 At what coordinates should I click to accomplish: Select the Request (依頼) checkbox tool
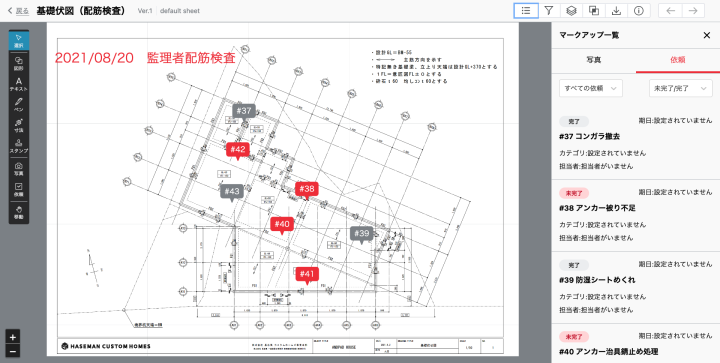tap(19, 190)
